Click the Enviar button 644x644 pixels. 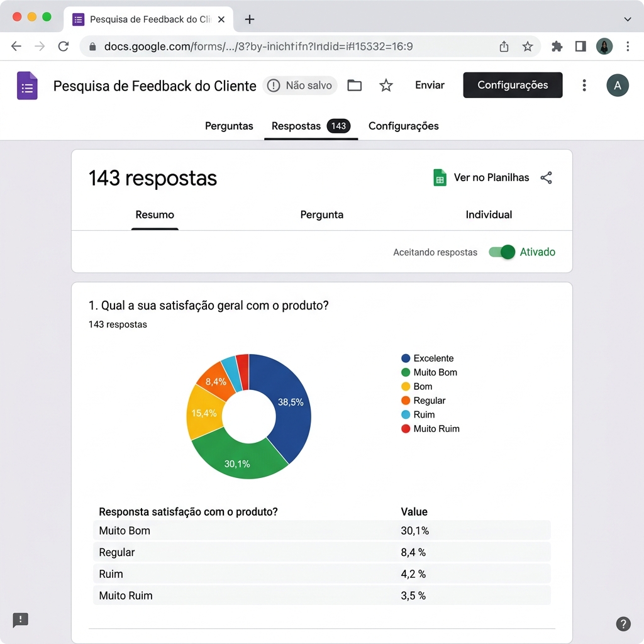(430, 85)
